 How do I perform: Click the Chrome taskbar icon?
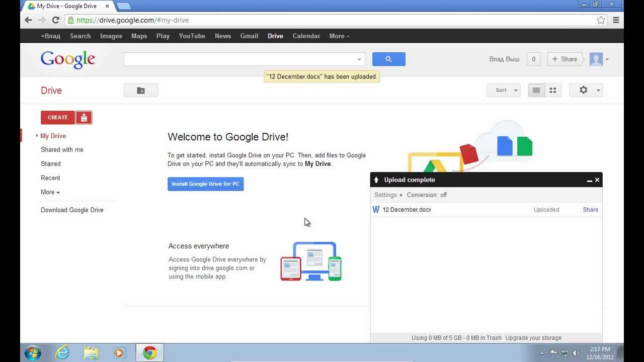pyautogui.click(x=149, y=353)
